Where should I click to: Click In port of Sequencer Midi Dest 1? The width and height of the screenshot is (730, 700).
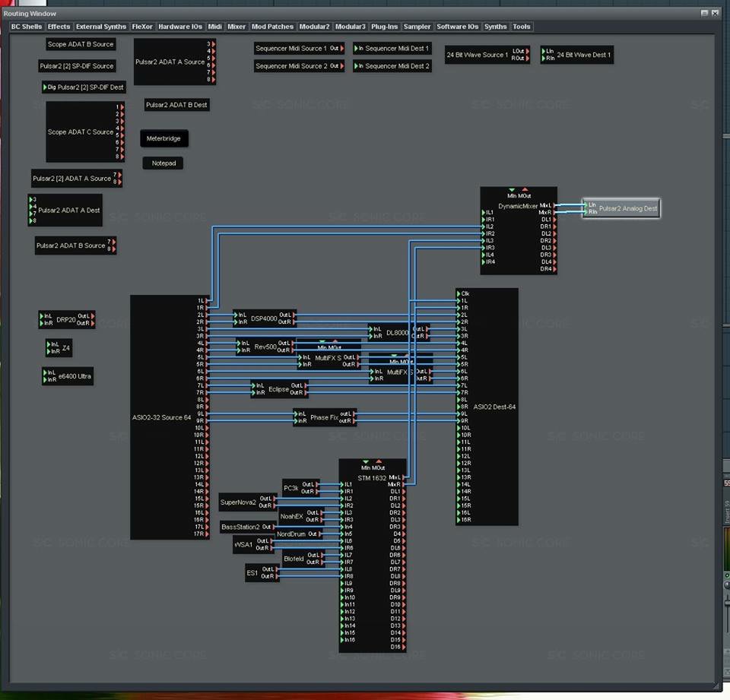(356, 49)
